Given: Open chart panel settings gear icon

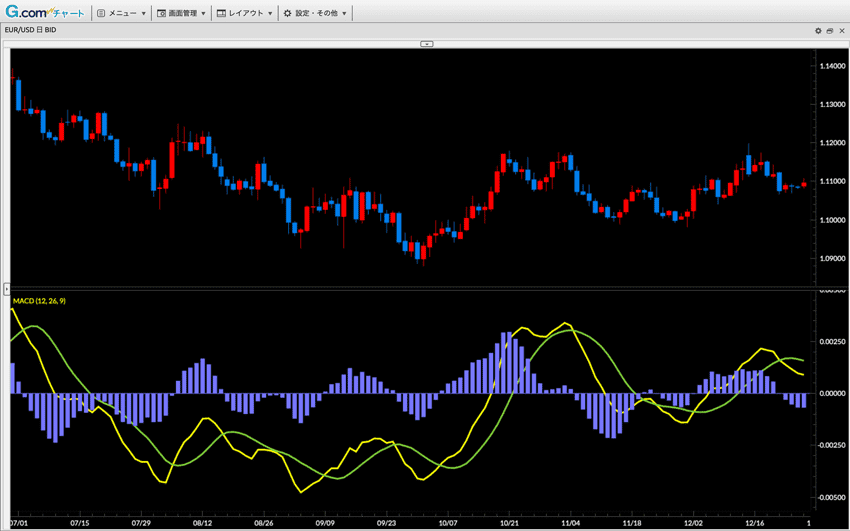Looking at the screenshot, I should point(818,31).
